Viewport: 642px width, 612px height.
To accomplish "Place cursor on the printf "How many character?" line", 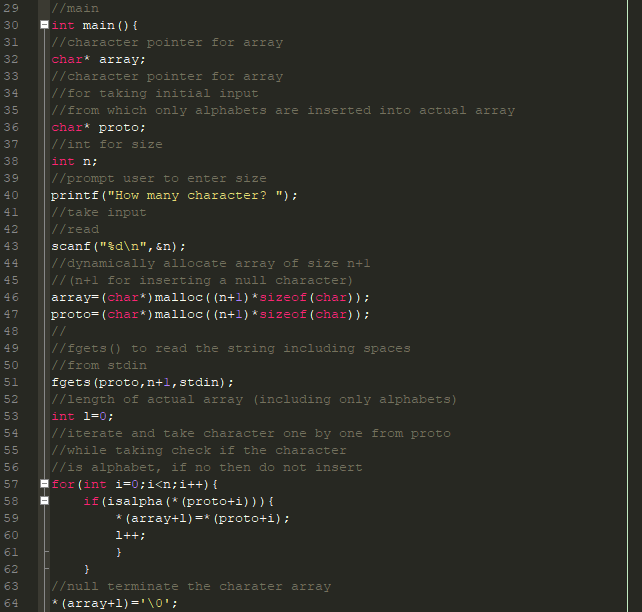I will coord(174,195).
